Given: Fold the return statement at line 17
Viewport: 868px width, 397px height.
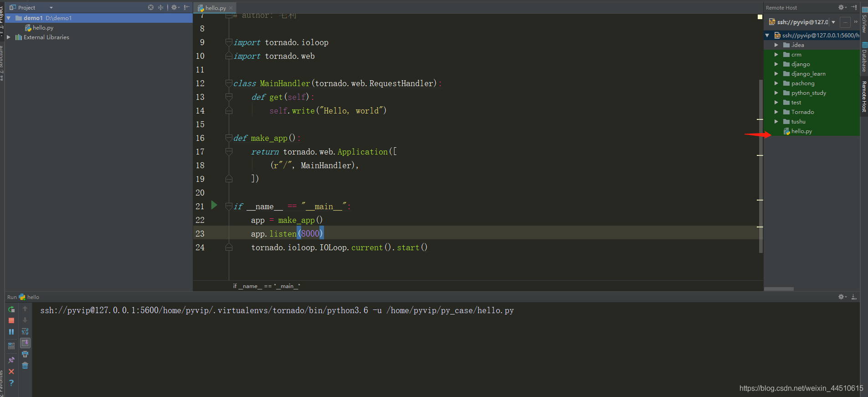Looking at the screenshot, I should [x=229, y=151].
